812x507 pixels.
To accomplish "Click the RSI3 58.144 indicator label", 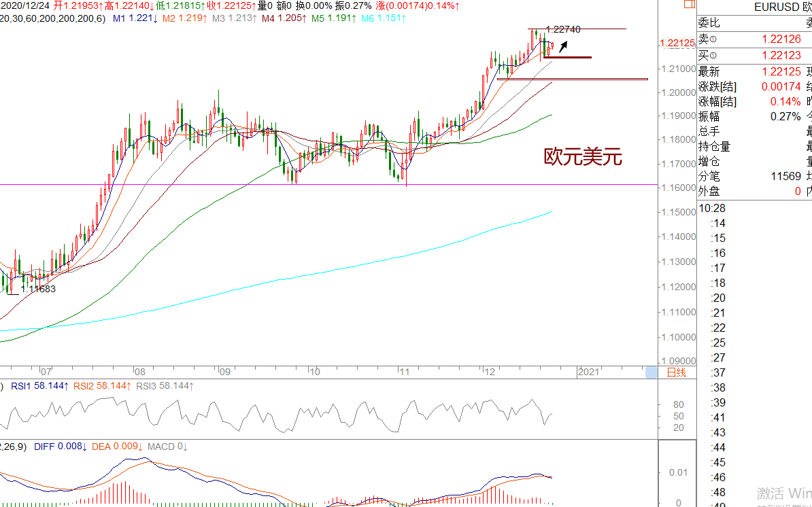I will 165,386.
